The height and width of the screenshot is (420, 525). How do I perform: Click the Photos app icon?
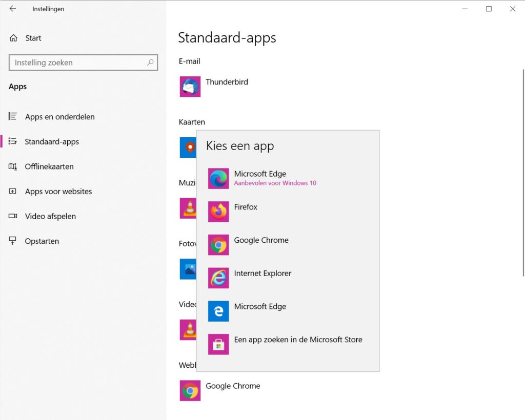click(x=188, y=269)
